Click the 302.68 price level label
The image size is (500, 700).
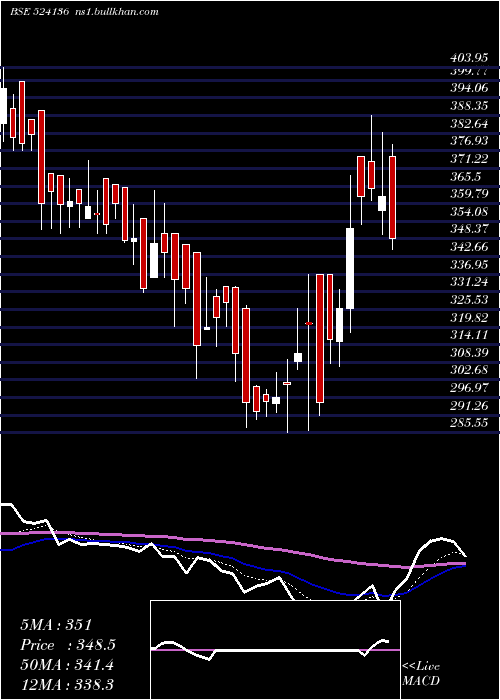coord(469,370)
